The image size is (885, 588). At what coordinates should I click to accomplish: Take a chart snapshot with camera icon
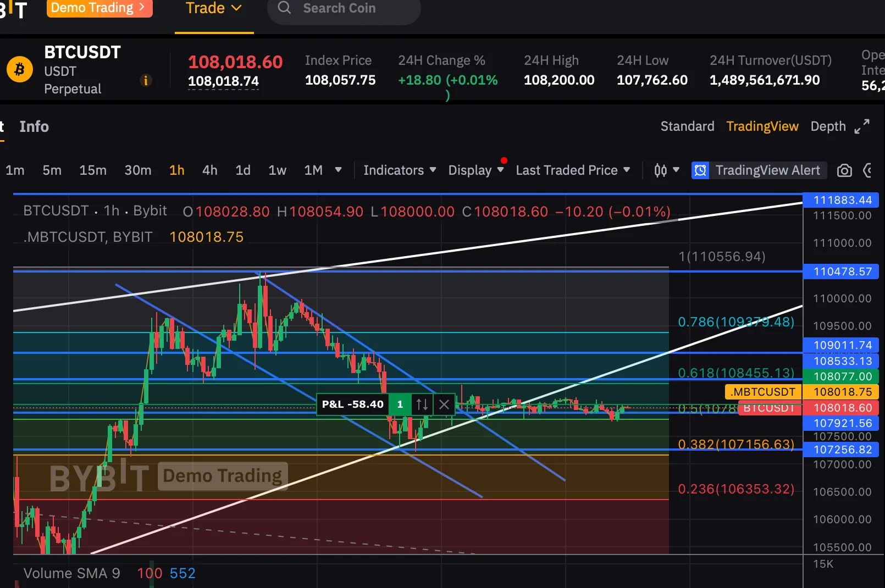click(x=844, y=170)
